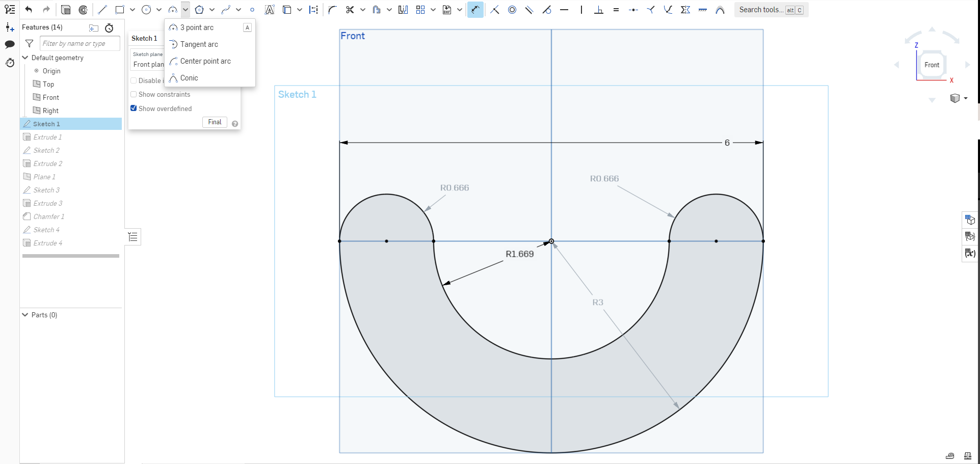Image resolution: width=980 pixels, height=464 pixels.
Task: Collapse the Default geometry section
Action: coord(25,57)
